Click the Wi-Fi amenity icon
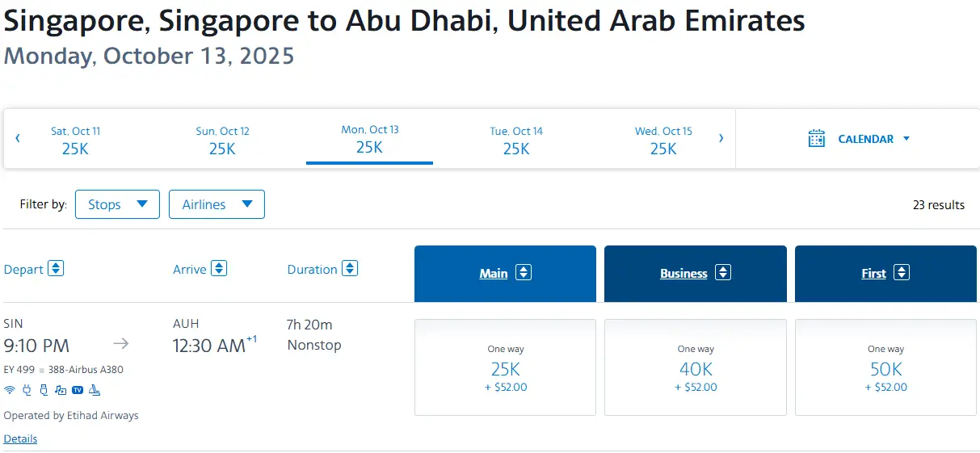 (x=10, y=390)
